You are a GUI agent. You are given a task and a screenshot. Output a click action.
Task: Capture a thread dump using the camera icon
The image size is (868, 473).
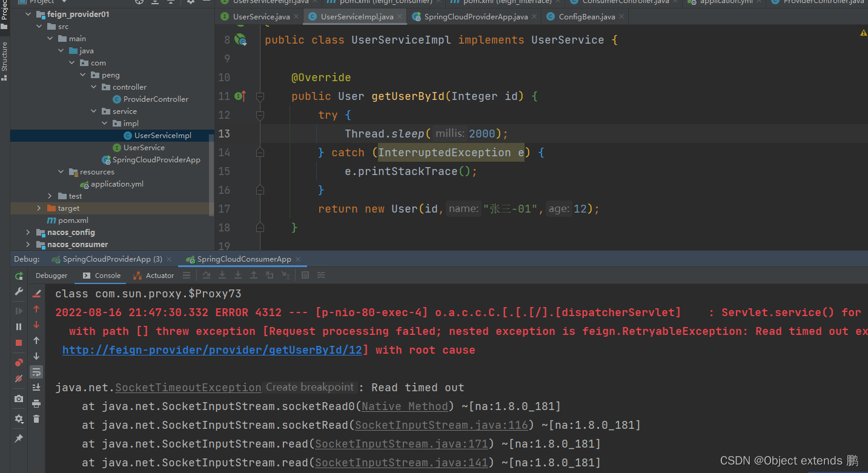pos(18,399)
